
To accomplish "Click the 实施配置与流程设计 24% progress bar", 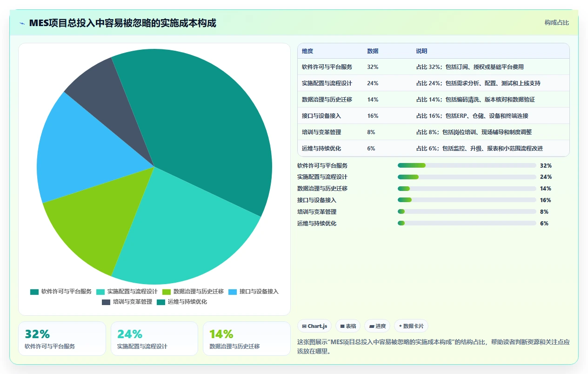I will tap(467, 177).
